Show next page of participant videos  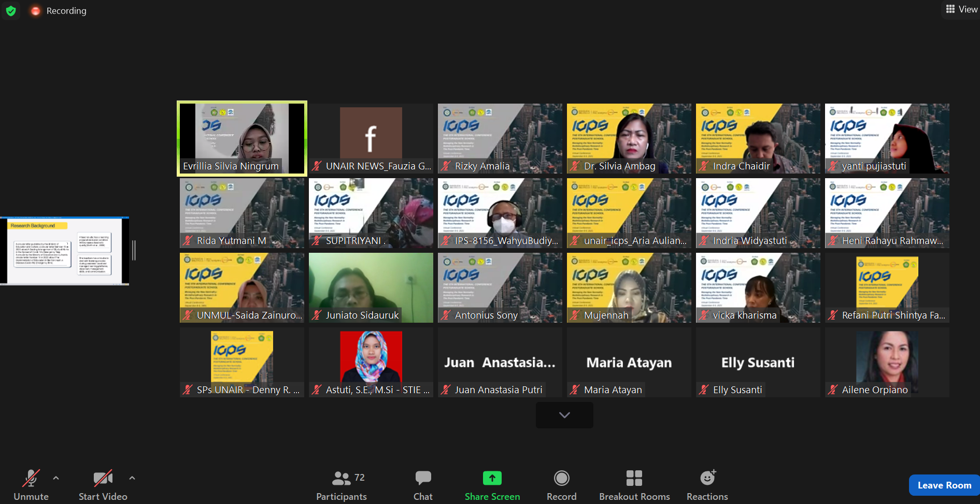[x=564, y=415]
